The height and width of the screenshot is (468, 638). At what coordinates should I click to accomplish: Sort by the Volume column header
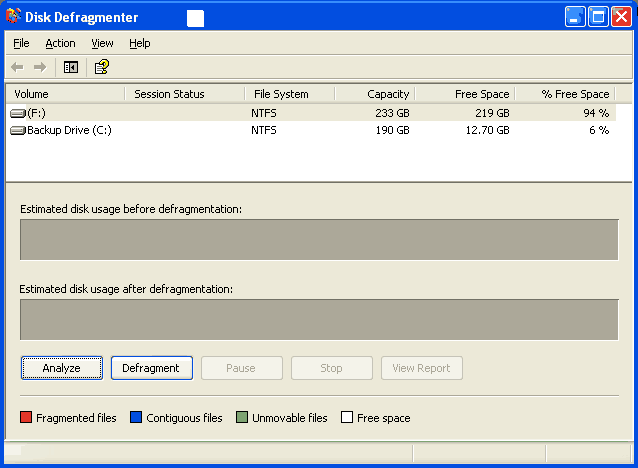tap(65, 94)
